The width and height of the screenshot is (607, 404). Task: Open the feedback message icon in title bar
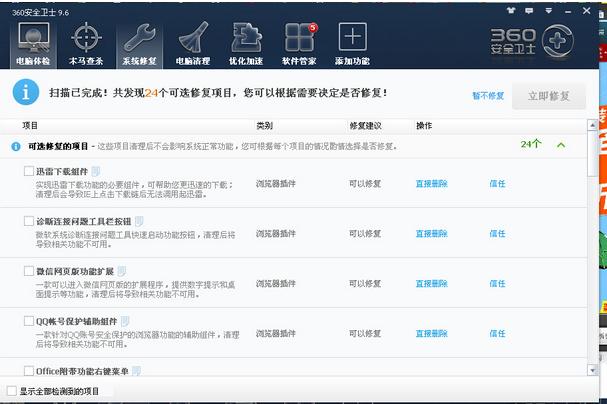coord(529,11)
